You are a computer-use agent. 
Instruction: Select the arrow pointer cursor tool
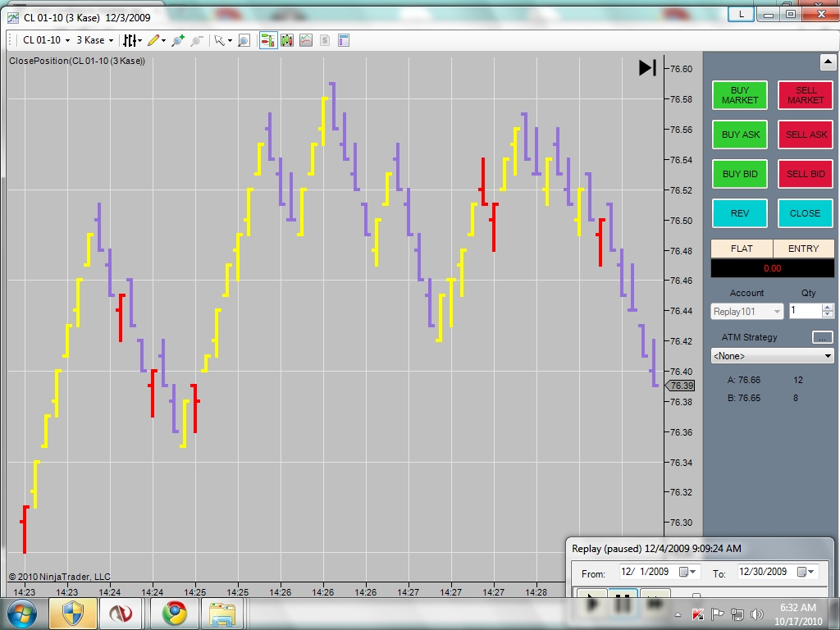(218, 40)
